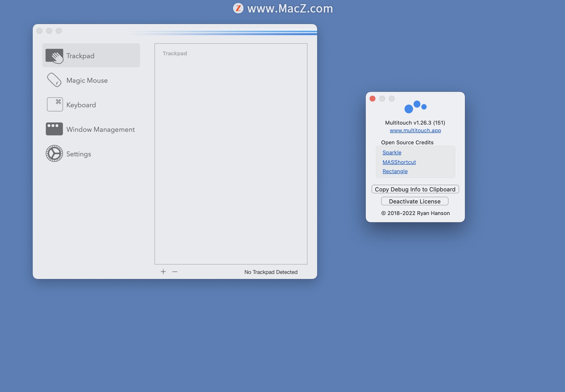Screen dimensions: 565x392
Task: Close the Multitouch about window
Action: pyautogui.click(x=373, y=99)
